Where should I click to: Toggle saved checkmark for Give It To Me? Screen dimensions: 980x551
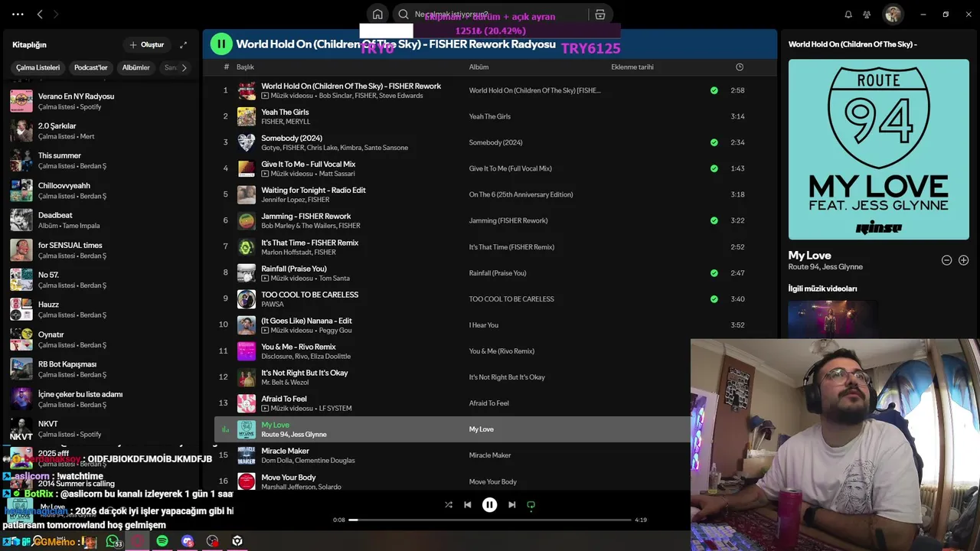click(x=714, y=168)
